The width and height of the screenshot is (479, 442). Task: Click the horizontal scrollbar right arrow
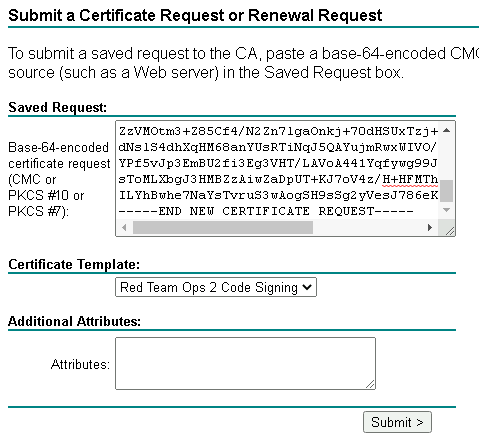(430, 227)
